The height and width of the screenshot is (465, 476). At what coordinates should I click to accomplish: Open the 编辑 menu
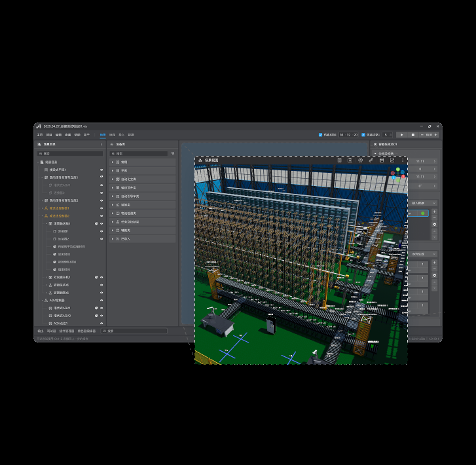[x=58, y=135]
